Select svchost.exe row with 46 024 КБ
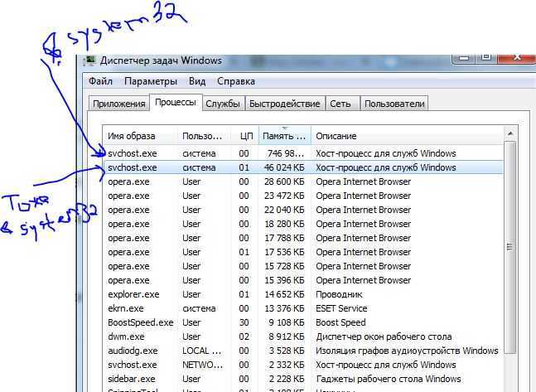Screen dimensions: 536x392 coord(303,167)
